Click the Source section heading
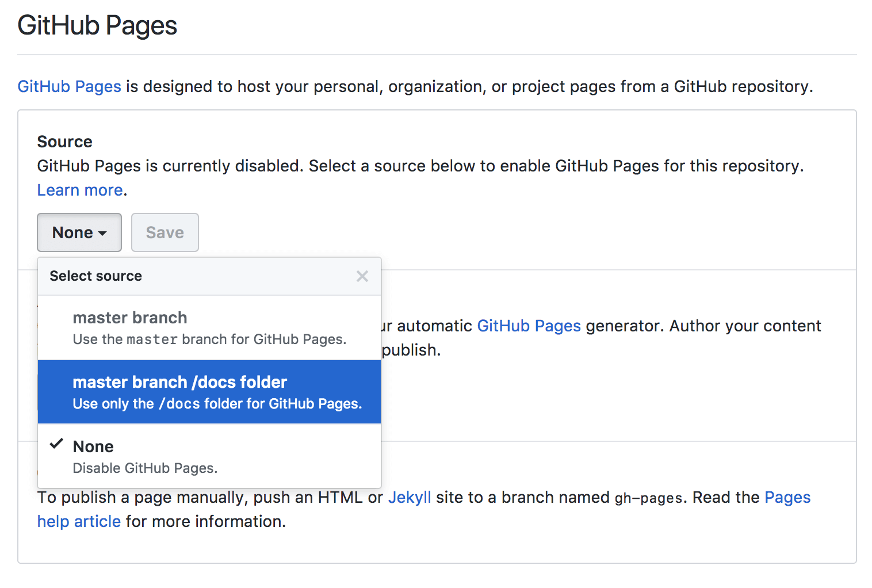The width and height of the screenshot is (872, 588). (65, 142)
